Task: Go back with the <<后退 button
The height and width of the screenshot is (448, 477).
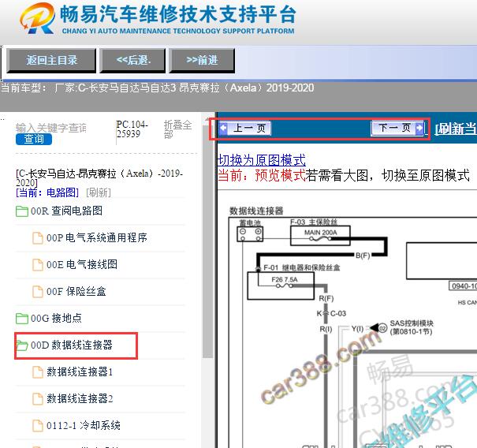Action: pyautogui.click(x=133, y=60)
